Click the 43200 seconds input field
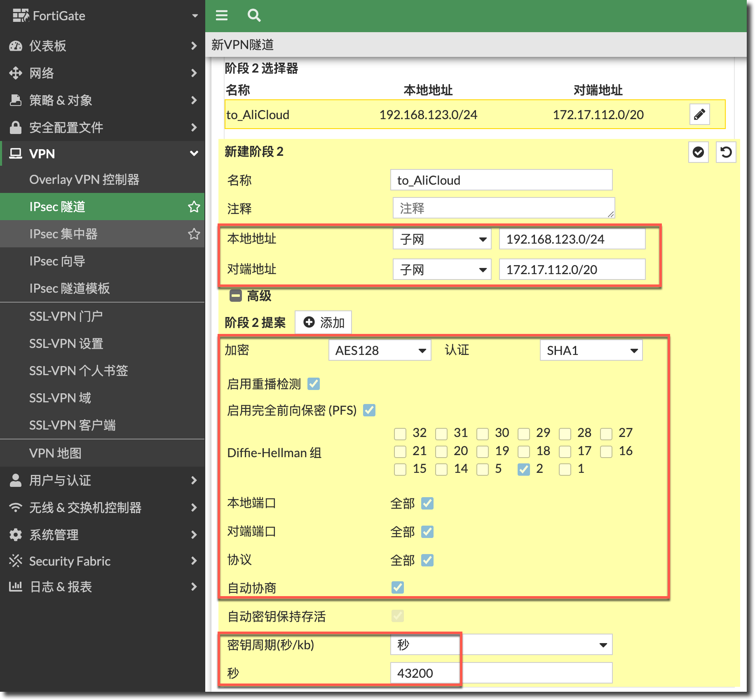 coord(501,673)
